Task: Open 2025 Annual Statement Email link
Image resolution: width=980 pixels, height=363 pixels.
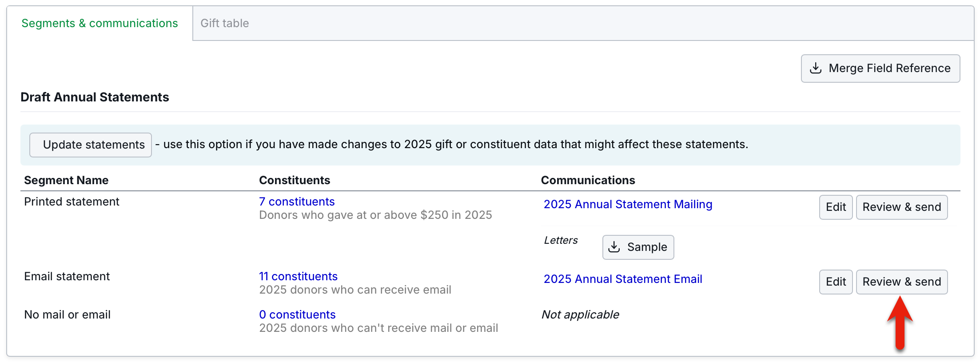Action: pyautogui.click(x=623, y=279)
